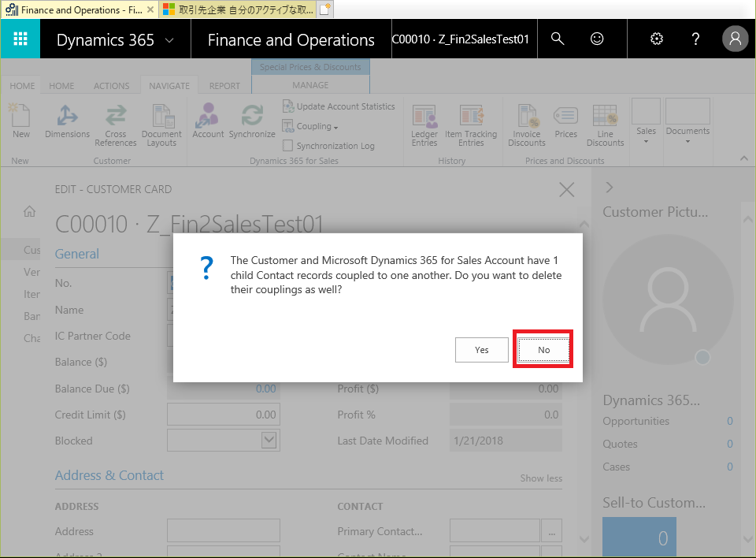Click the search magnifier icon
Image resolution: width=756 pixels, height=558 pixels.
pyautogui.click(x=558, y=39)
